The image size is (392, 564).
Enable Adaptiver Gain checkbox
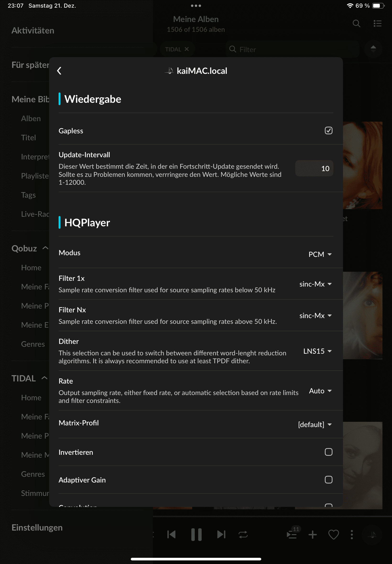coord(328,480)
